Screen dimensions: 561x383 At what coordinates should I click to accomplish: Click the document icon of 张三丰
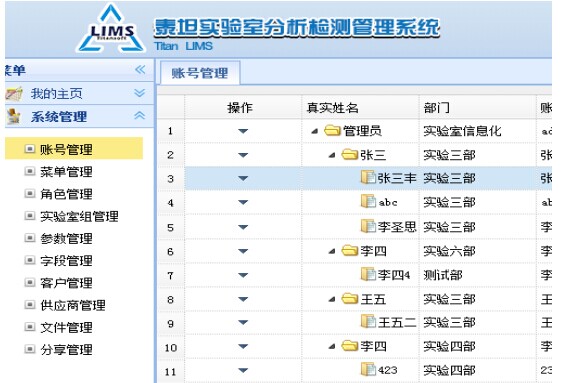tap(368, 178)
